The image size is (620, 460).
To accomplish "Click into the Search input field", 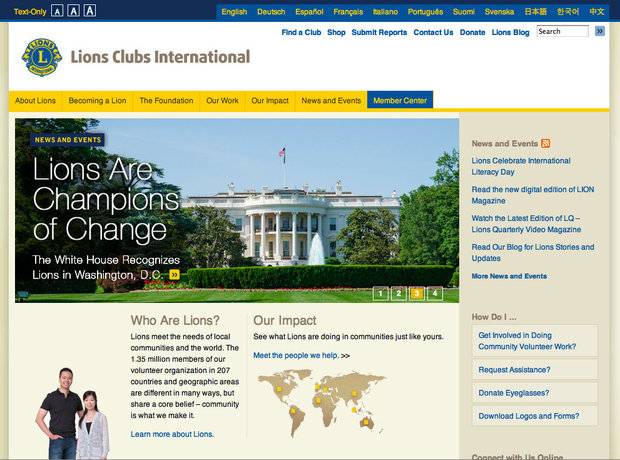I will pos(562,31).
